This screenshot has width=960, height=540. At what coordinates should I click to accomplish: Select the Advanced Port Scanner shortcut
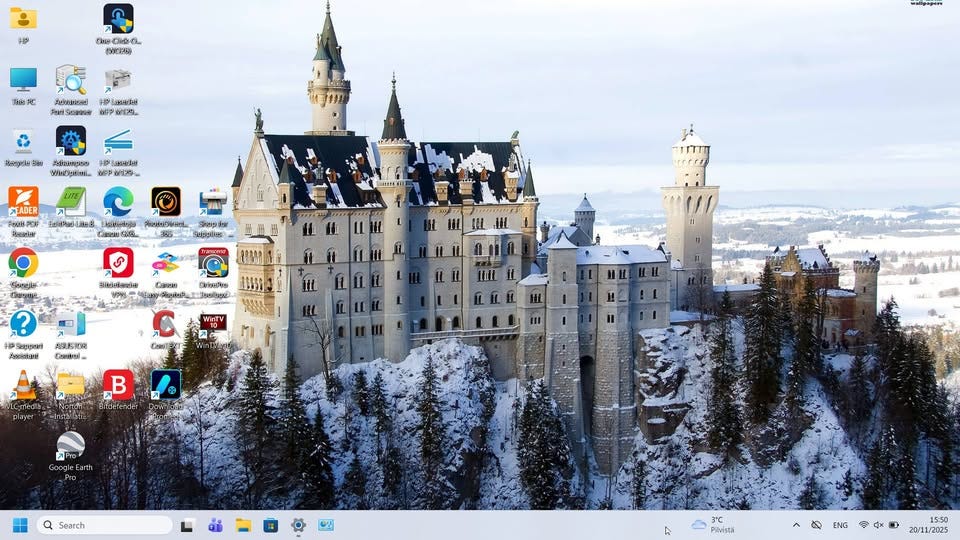tap(71, 90)
